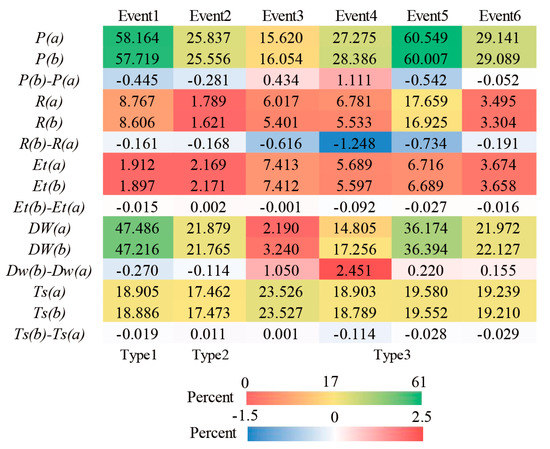Click the cell with value 17.659
Screen dimensions: 550x449
coord(427,100)
